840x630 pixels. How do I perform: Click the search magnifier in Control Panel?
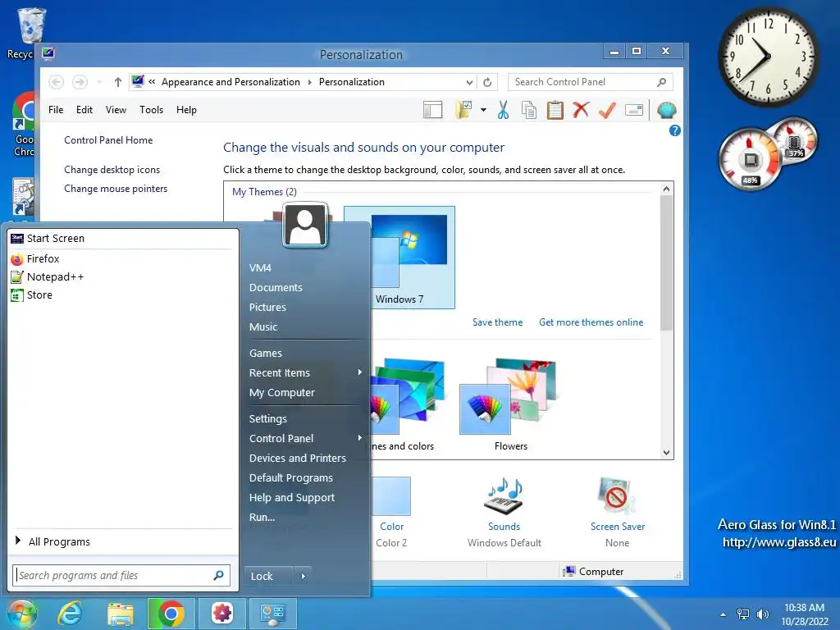[x=662, y=82]
